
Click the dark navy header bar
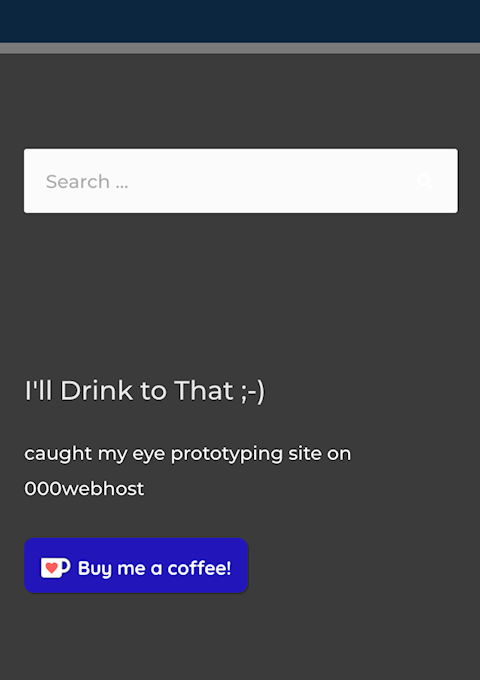[240, 21]
